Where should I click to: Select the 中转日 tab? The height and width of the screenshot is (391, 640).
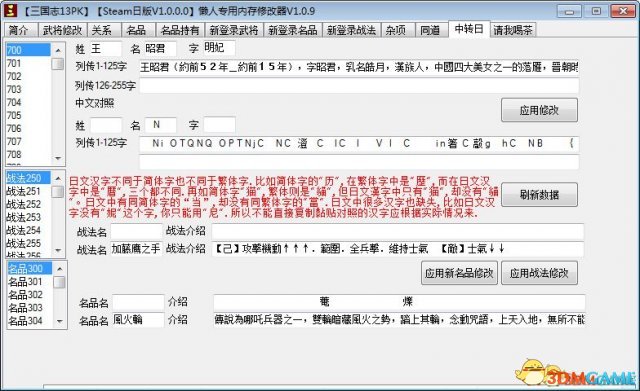pos(469,29)
